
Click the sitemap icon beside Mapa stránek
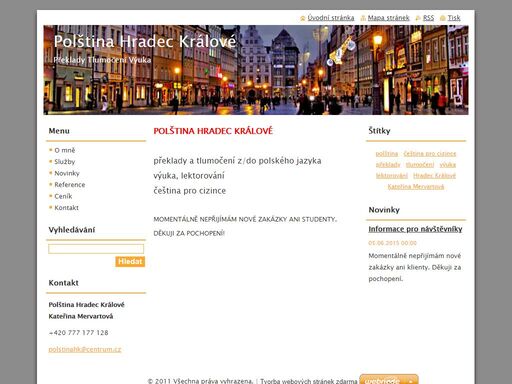coord(363,18)
